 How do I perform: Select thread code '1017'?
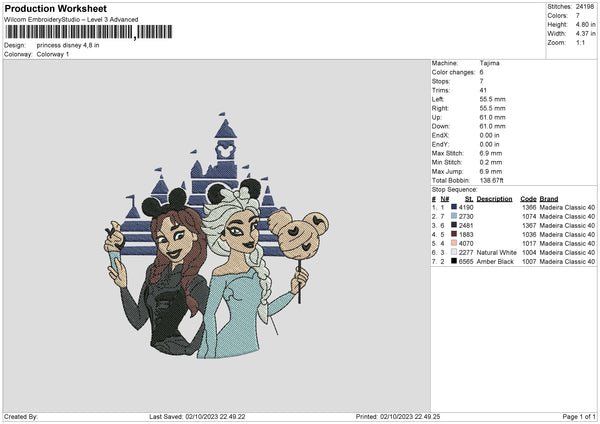click(529, 243)
